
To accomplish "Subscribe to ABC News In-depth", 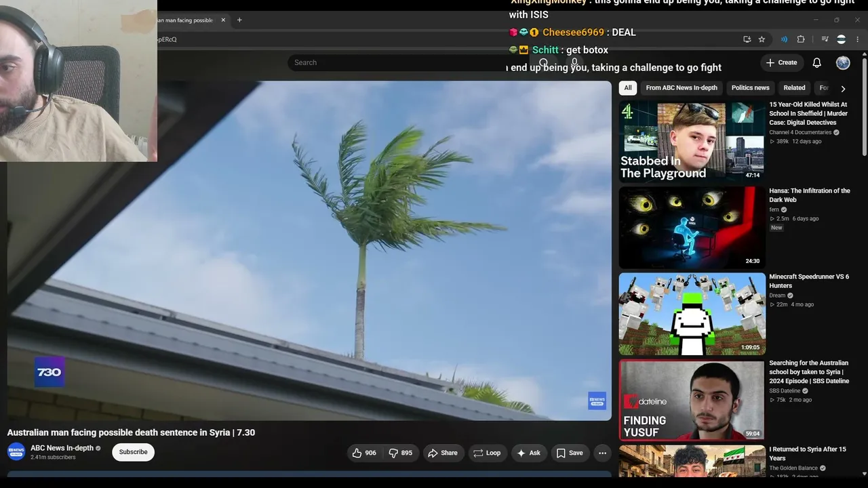I will point(133,452).
